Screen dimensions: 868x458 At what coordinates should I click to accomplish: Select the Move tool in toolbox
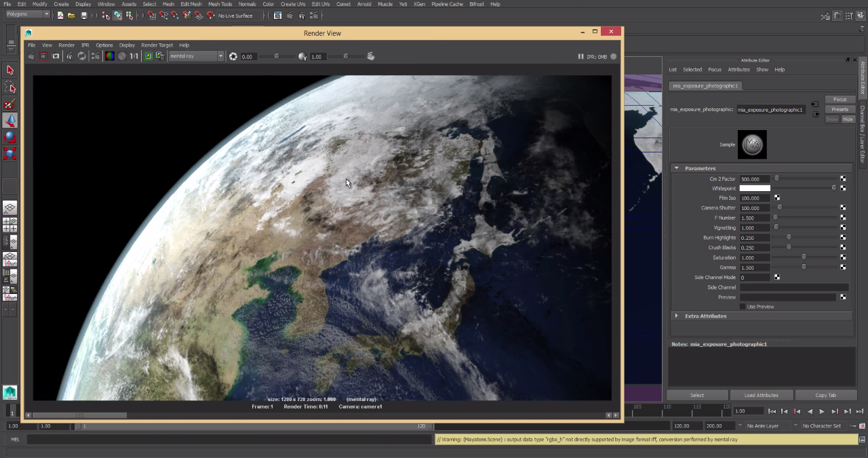[x=10, y=120]
